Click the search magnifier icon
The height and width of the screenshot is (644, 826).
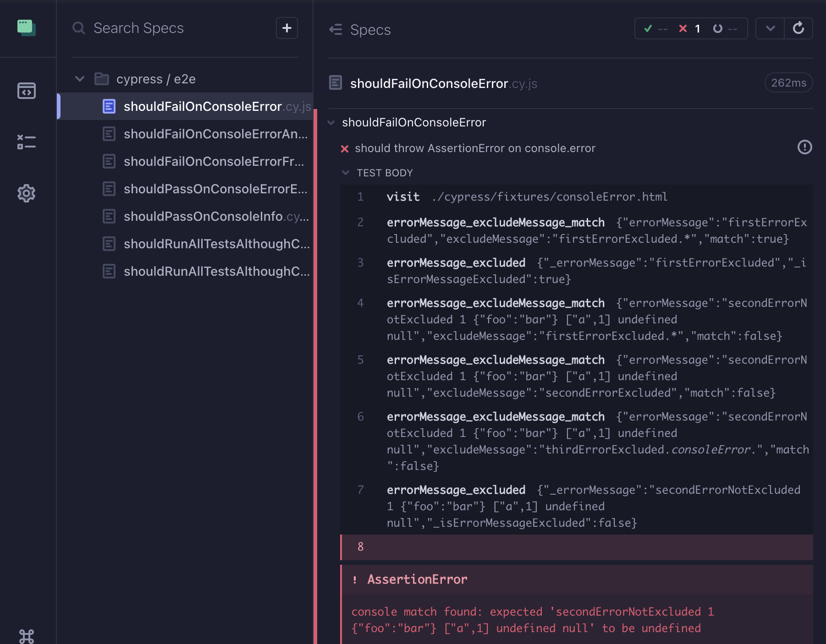tap(79, 28)
